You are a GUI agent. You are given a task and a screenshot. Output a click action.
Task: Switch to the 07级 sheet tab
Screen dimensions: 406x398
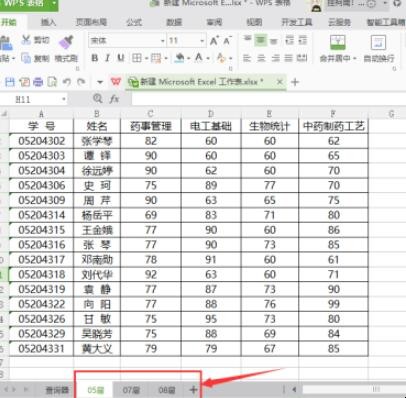[x=131, y=390]
